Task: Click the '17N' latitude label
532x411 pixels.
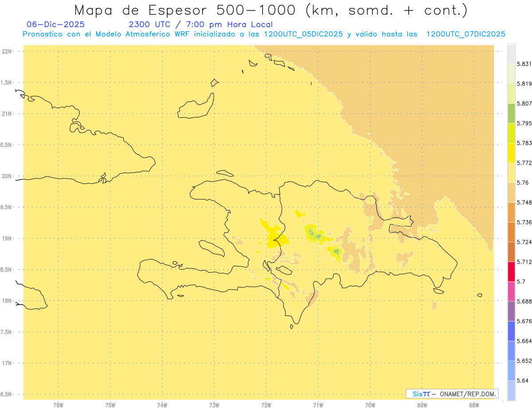Action: [6, 363]
